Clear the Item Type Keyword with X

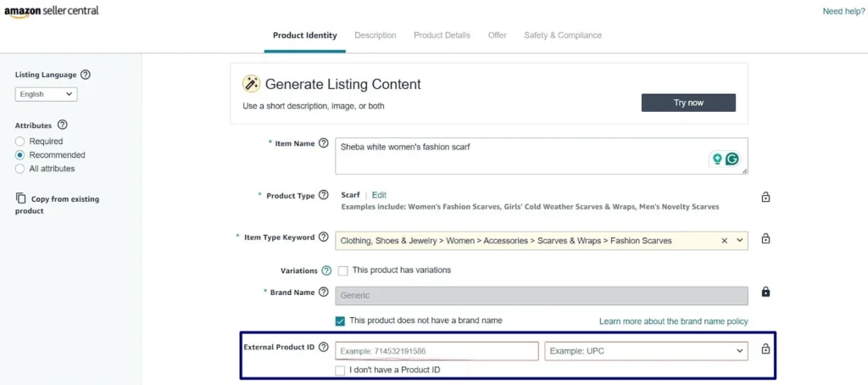[724, 241]
